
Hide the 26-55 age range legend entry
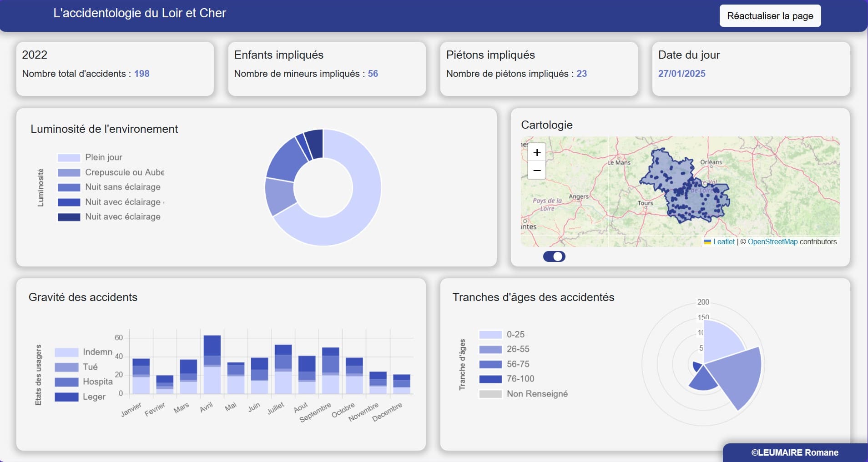(518, 349)
